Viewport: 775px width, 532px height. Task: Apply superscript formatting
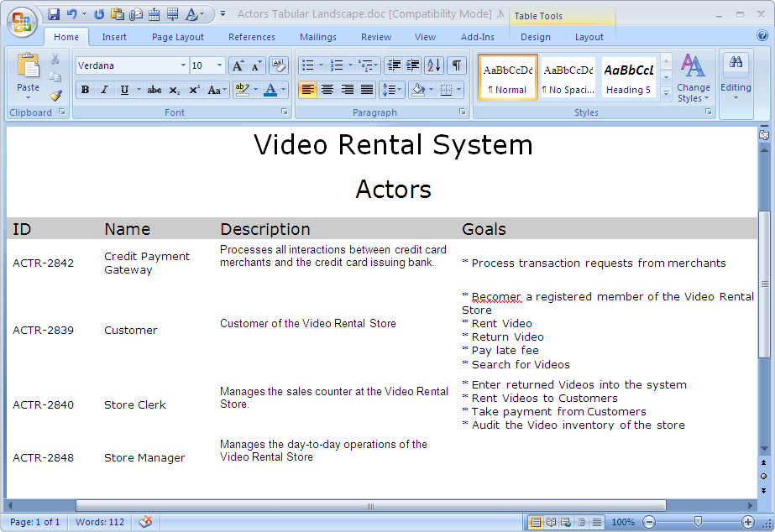click(194, 90)
